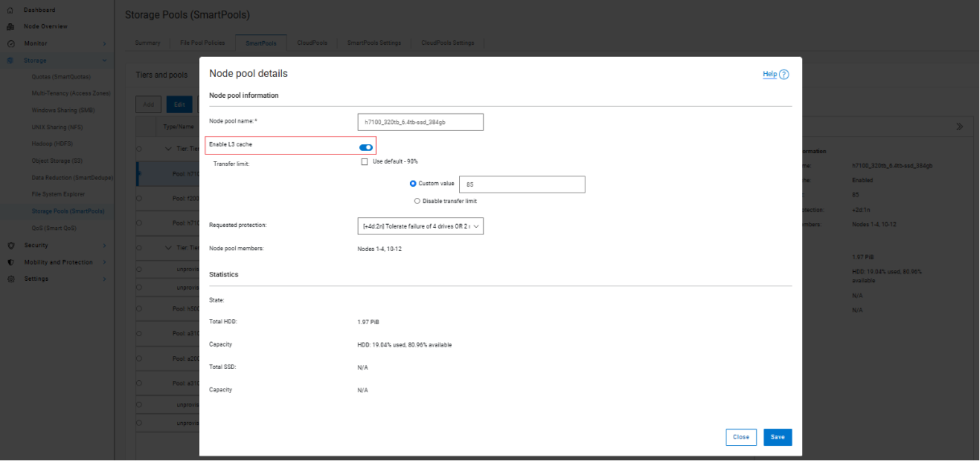The image size is (980, 461).
Task: Check the Use default - 90% checkbox
Action: coord(365,162)
